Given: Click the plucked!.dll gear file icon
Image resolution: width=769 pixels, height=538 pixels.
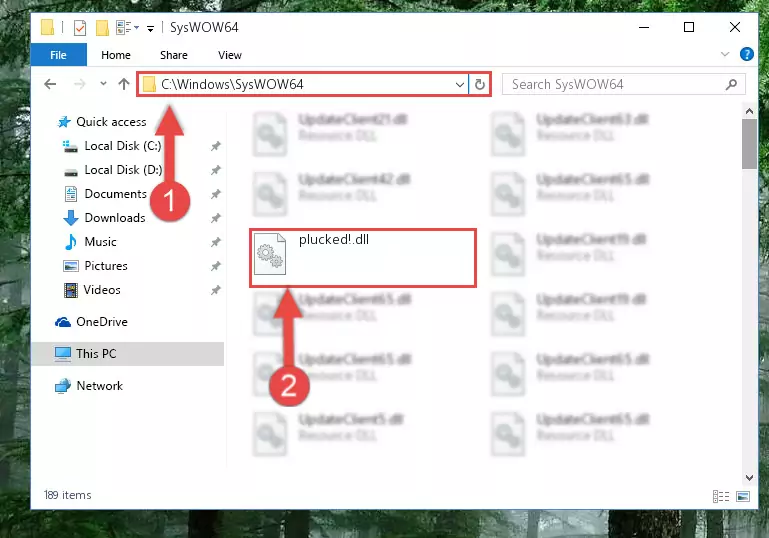Looking at the screenshot, I should 270,254.
